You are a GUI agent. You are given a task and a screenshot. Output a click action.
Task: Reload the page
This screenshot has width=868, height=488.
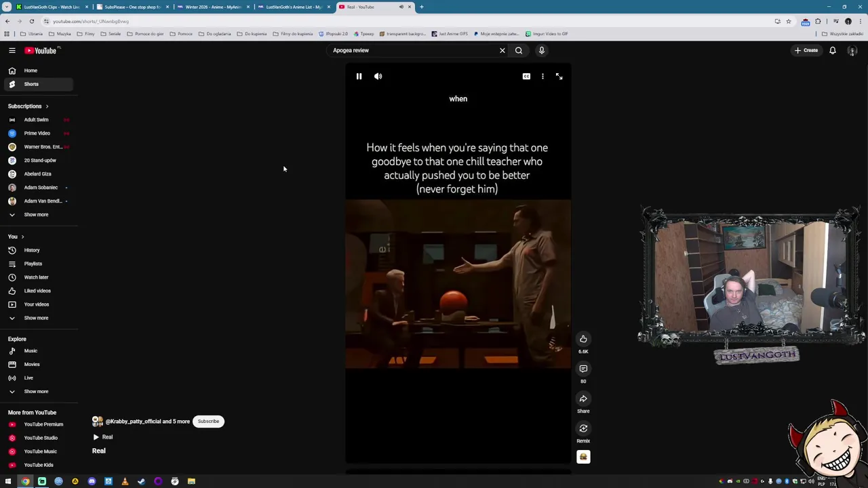[31, 21]
